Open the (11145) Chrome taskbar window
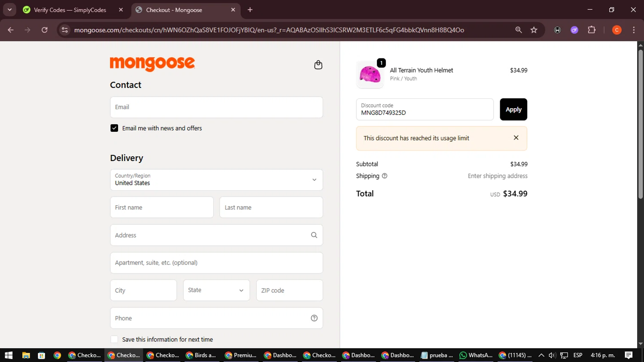 pos(515,355)
